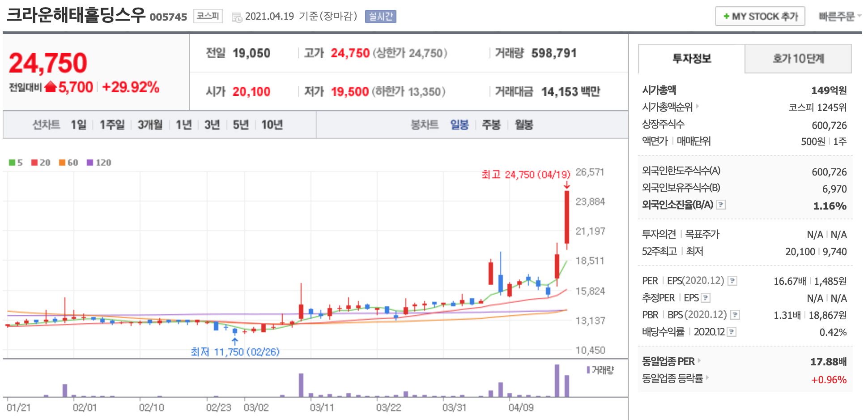Click the plus icon in MY STOCK 추가
This screenshot has height=420, width=868.
click(726, 16)
